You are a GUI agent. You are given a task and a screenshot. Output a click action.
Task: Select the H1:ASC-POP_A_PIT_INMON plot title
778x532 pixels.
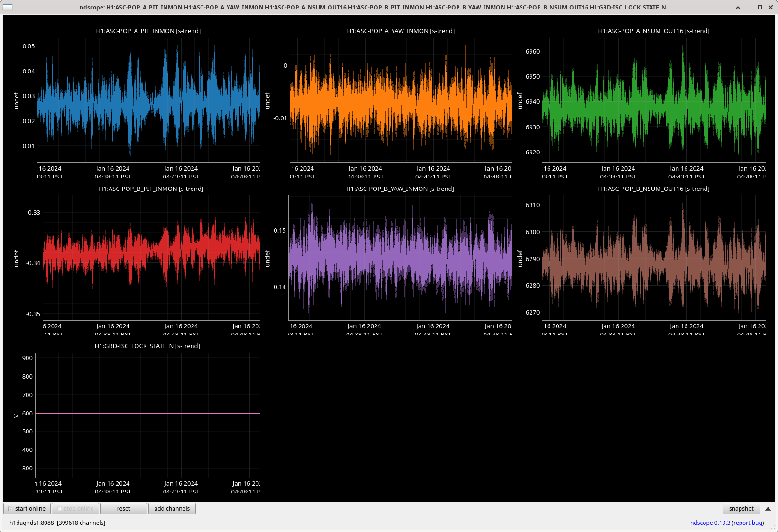pyautogui.click(x=148, y=31)
